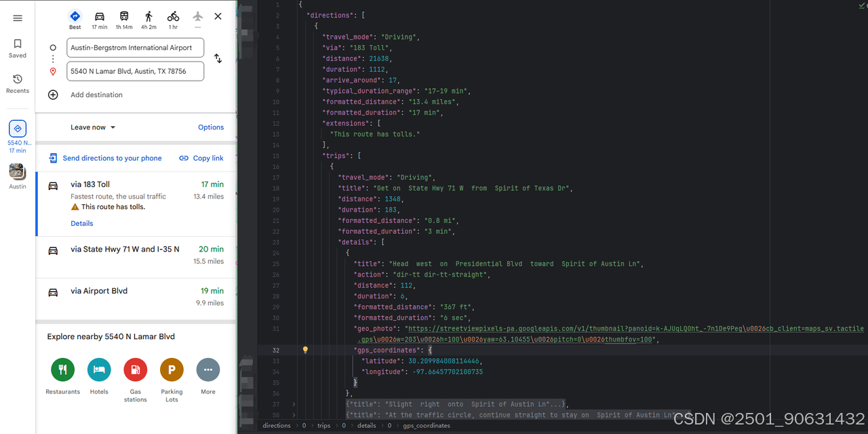Select the Flights travel mode tab

[197, 20]
